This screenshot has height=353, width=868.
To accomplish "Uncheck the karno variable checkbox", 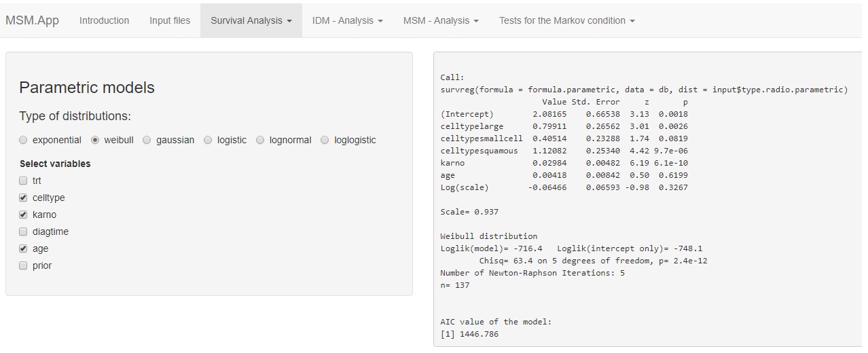I will click(x=24, y=215).
